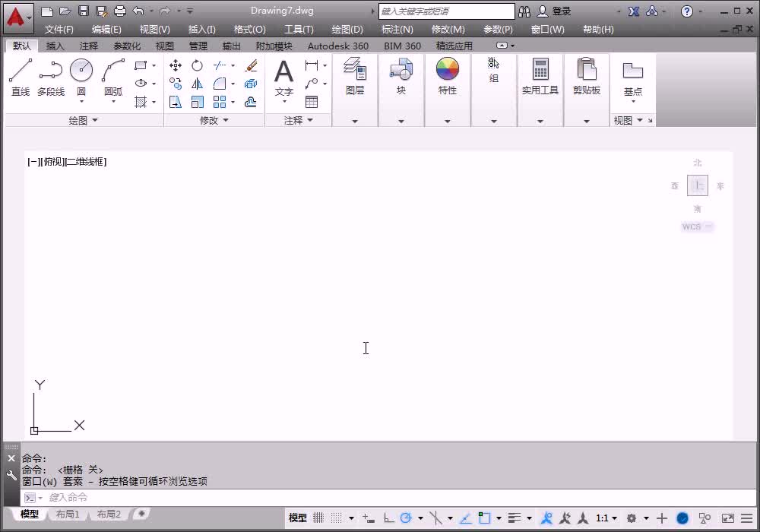Open the 文件(F) menu
The width and height of the screenshot is (760, 532).
pos(59,29)
